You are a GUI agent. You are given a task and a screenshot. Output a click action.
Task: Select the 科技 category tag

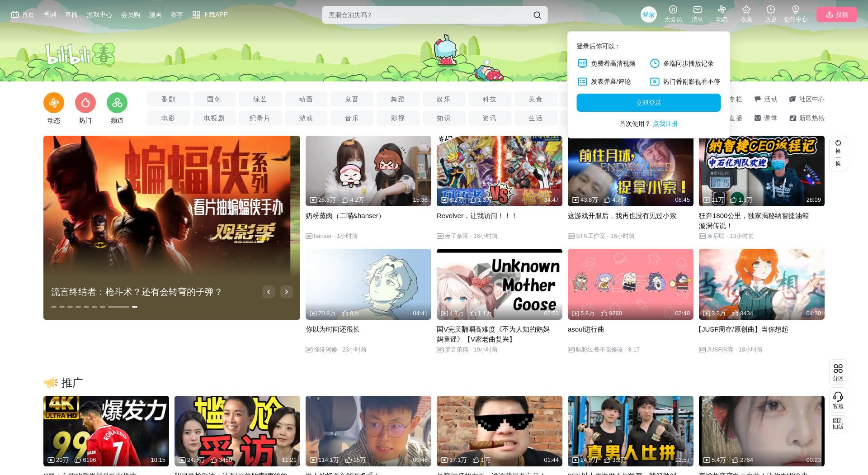coord(490,99)
